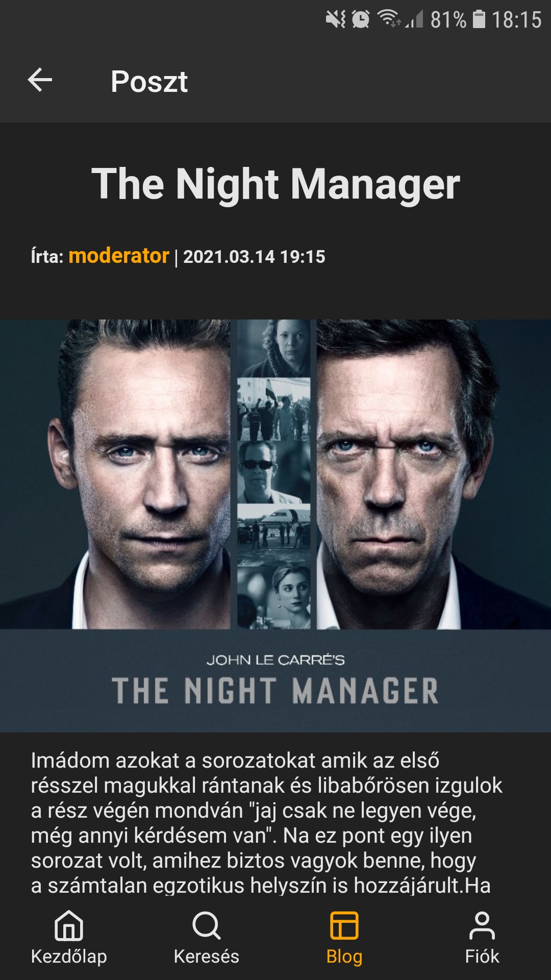Tap the battery status icon

(x=479, y=19)
